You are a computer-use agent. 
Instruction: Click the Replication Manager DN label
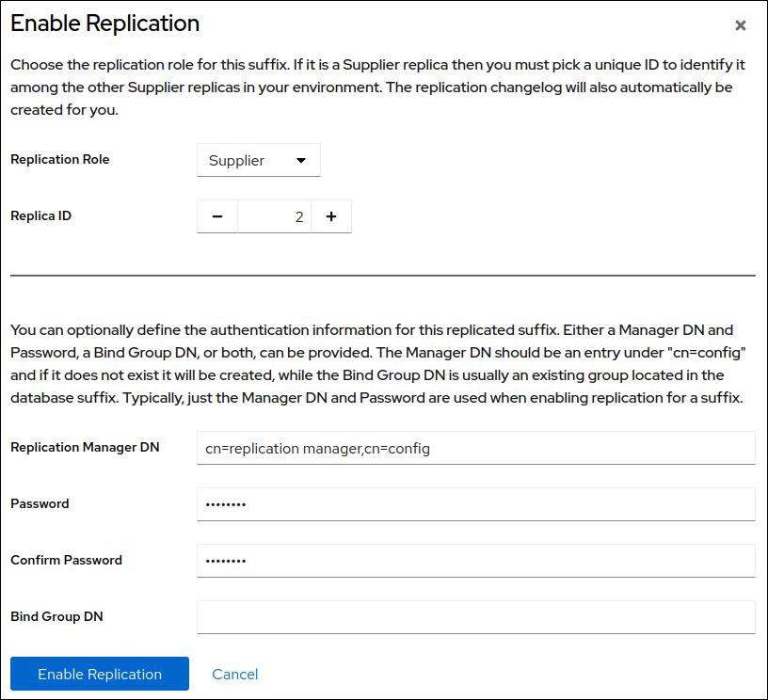(85, 447)
